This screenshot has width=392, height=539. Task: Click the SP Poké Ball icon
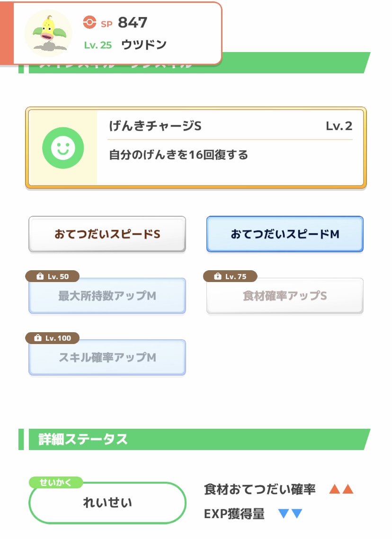(x=89, y=22)
